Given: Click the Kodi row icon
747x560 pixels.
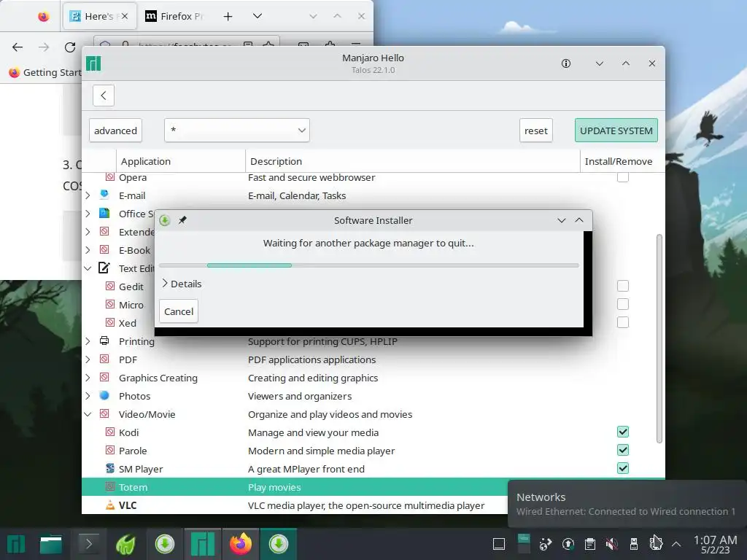Looking at the screenshot, I should pos(110,432).
